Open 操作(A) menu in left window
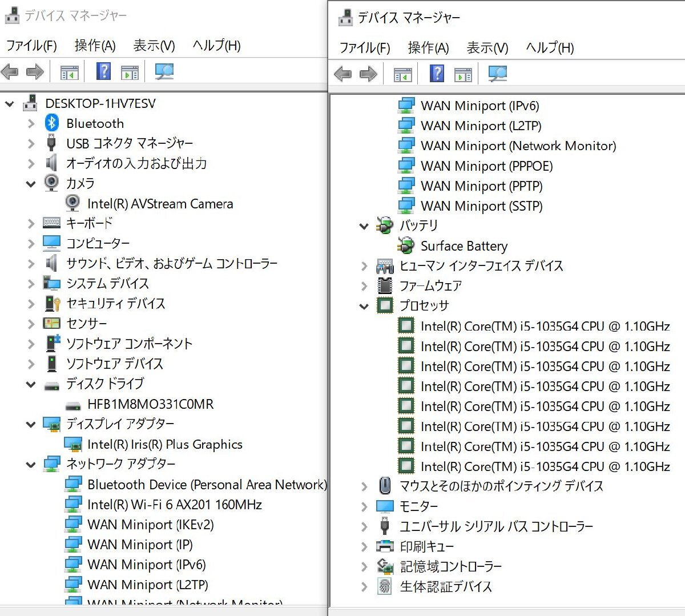Viewport: 685px width, 616px height. click(95, 45)
